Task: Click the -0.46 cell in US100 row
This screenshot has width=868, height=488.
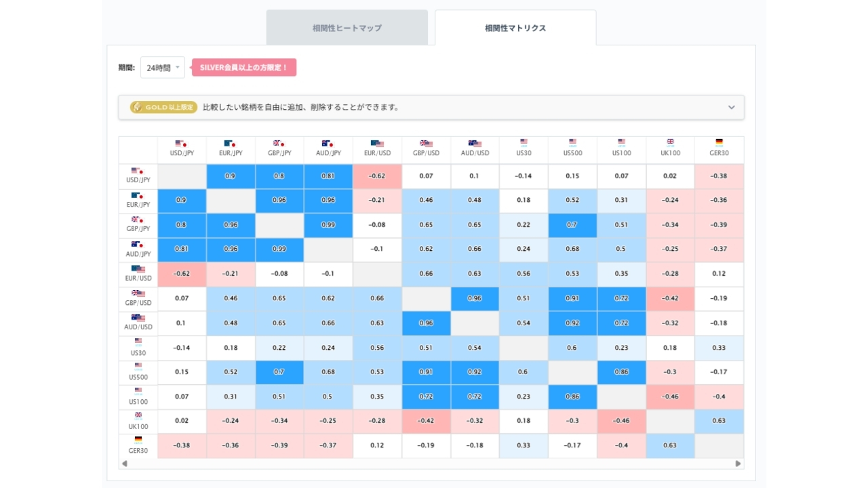Action: 670,396
